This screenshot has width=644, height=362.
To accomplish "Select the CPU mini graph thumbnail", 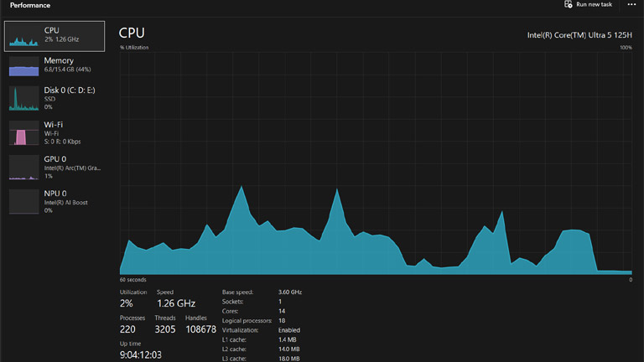I will 23,36.
